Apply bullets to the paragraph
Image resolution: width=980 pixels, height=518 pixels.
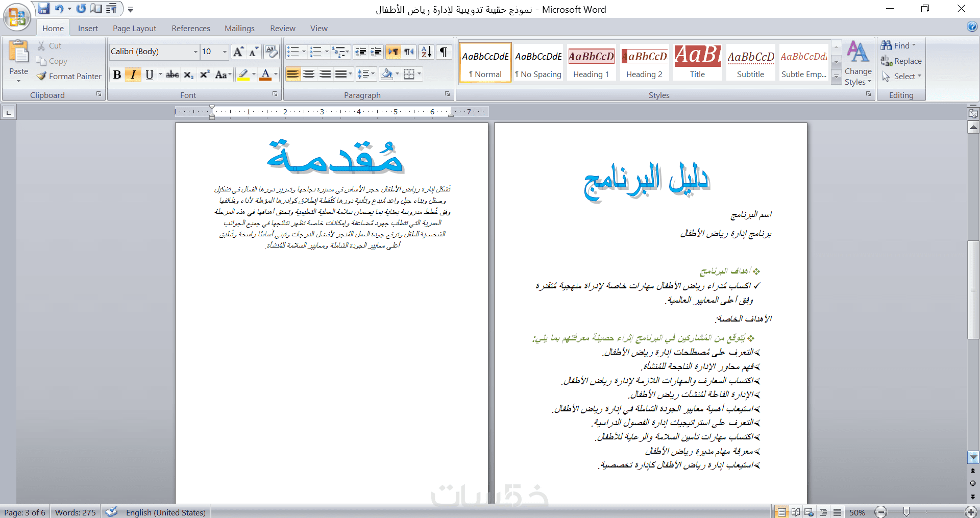click(293, 52)
